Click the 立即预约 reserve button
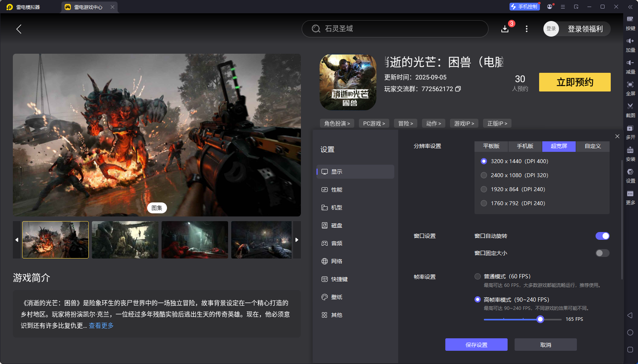This screenshot has height=364, width=638. tap(575, 82)
